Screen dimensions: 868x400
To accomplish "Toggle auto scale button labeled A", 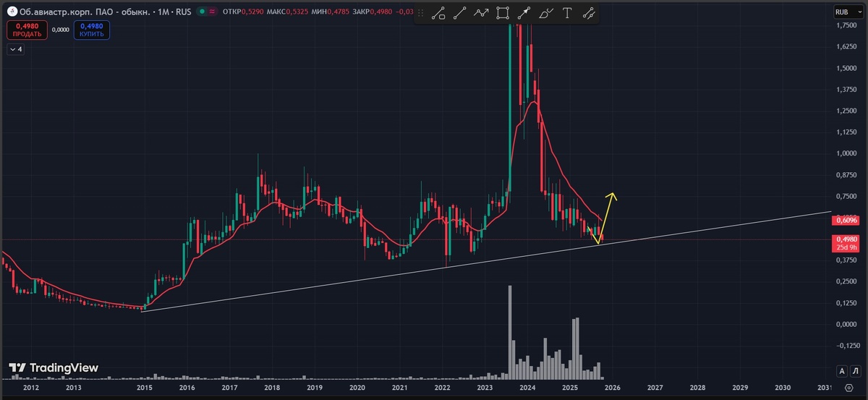I will click(842, 371).
